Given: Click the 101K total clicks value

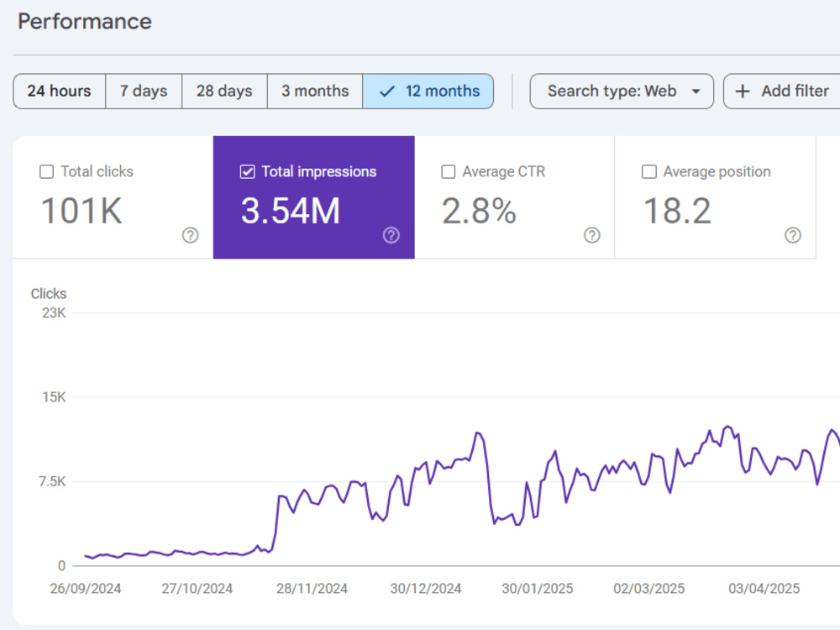Looking at the screenshot, I should click(x=82, y=211).
